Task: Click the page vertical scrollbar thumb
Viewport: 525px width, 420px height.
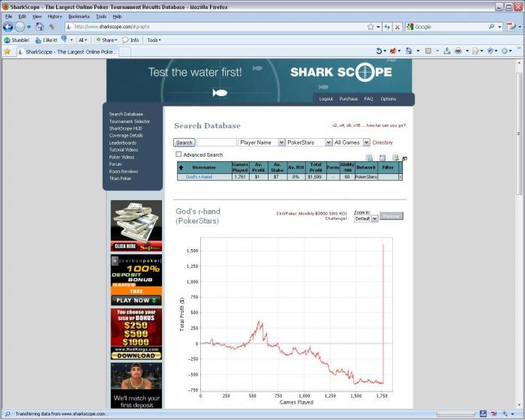Action: pos(519,134)
